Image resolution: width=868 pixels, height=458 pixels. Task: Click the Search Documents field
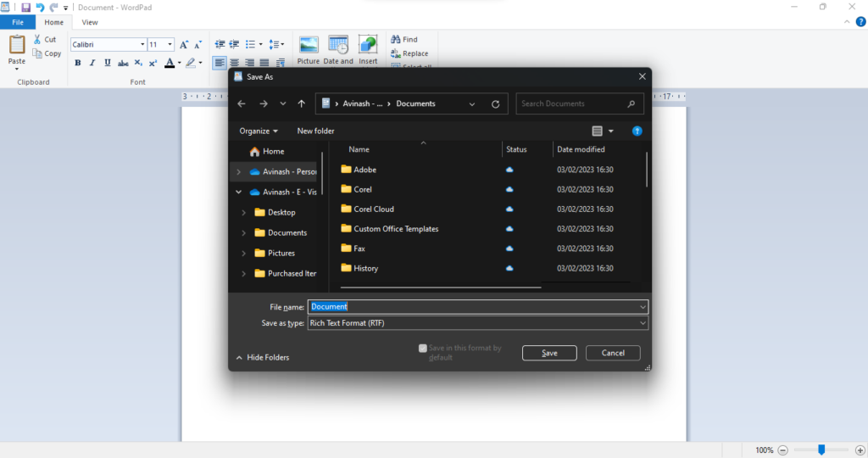click(x=580, y=103)
